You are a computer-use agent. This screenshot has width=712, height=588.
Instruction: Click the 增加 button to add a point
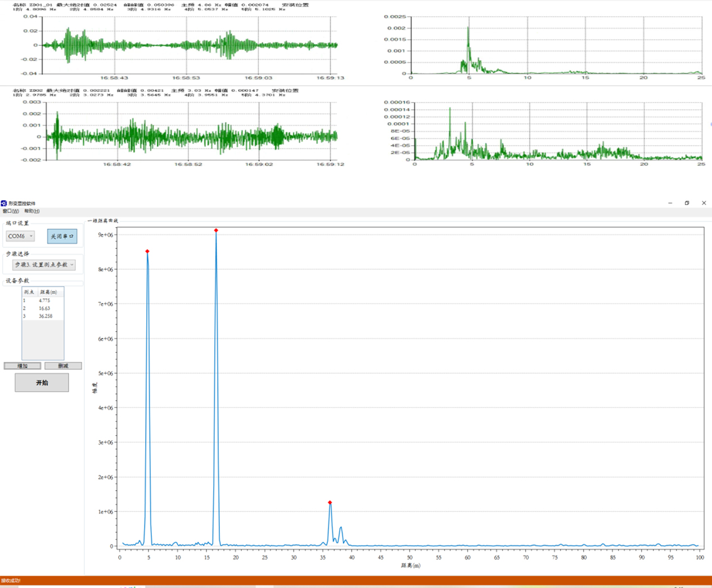coord(22,366)
